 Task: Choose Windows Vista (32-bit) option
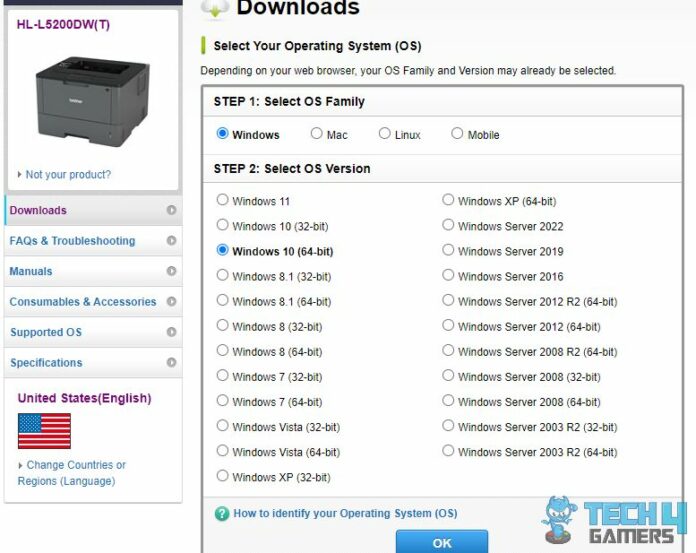pyautogui.click(x=222, y=426)
